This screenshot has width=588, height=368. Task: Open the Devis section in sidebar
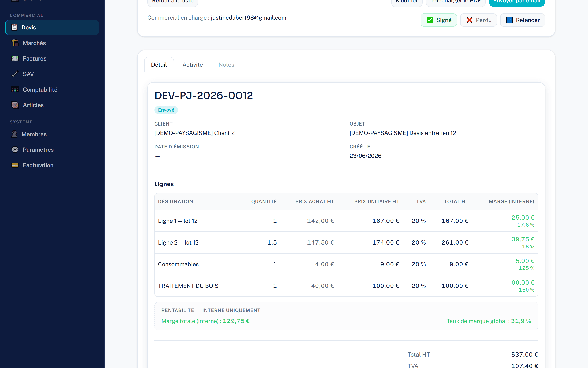point(52,28)
